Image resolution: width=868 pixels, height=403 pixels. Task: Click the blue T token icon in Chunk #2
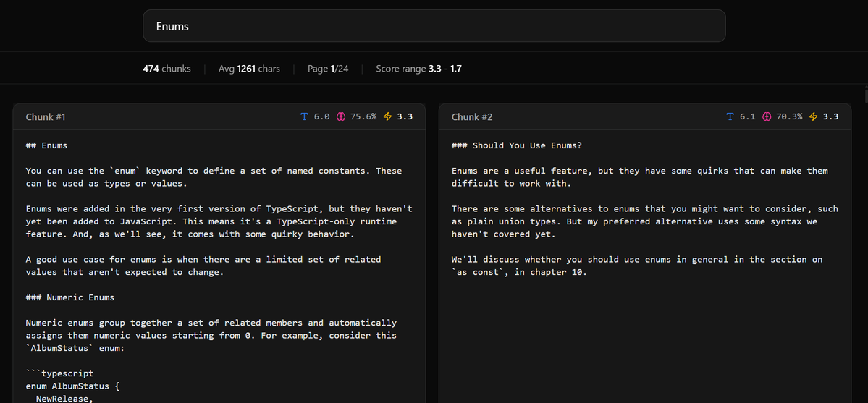point(730,116)
